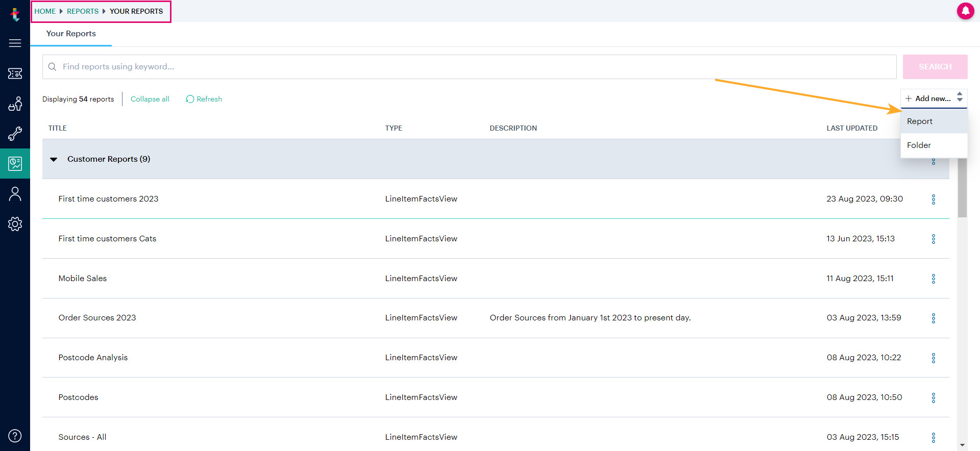Focus the Find reports keyword field
The width and height of the screenshot is (980, 451).
pyautogui.click(x=470, y=67)
